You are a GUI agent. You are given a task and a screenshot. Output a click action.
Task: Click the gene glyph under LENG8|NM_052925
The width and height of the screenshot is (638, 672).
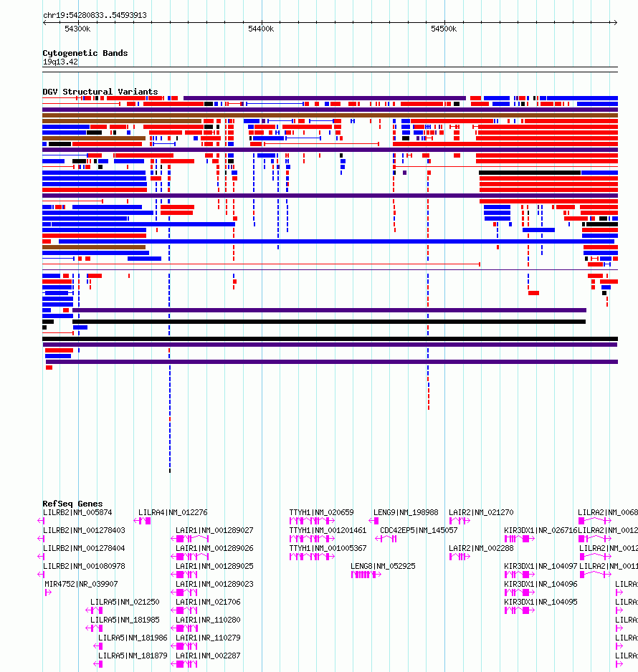(366, 575)
